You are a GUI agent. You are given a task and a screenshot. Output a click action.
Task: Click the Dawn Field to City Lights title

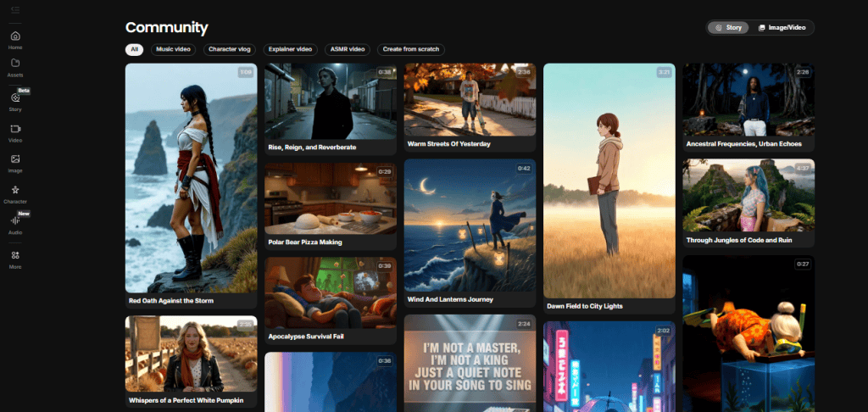click(x=587, y=306)
